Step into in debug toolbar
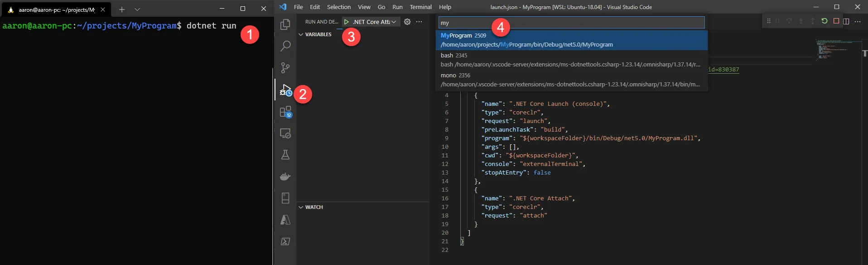 [801, 21]
